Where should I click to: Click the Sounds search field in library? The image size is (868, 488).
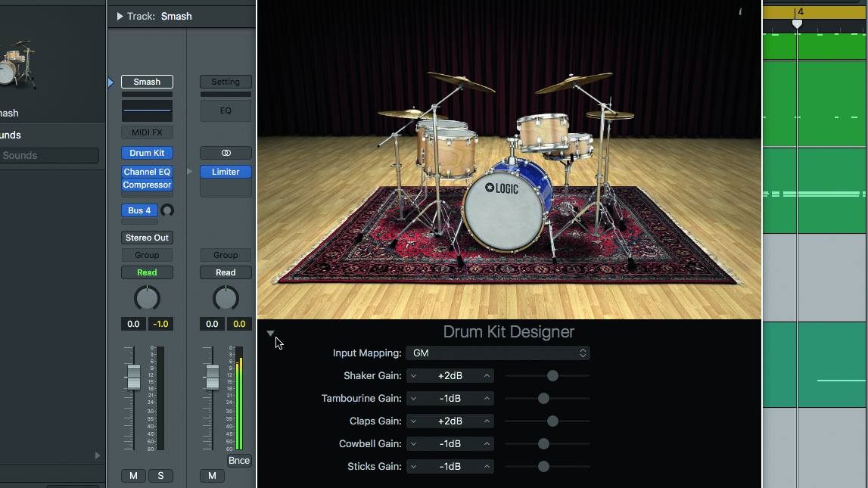pos(49,155)
